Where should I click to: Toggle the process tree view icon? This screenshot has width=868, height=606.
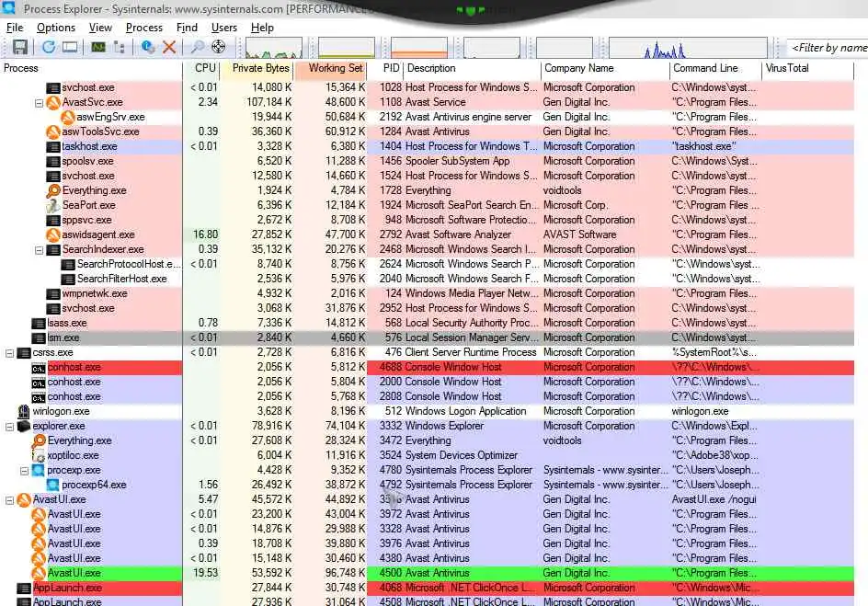(x=119, y=47)
